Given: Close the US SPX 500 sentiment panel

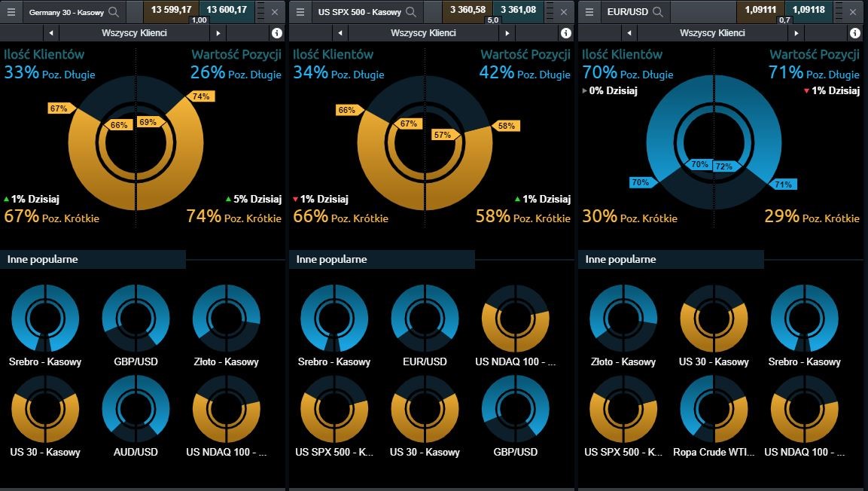Looking at the screenshot, I should [564, 12].
